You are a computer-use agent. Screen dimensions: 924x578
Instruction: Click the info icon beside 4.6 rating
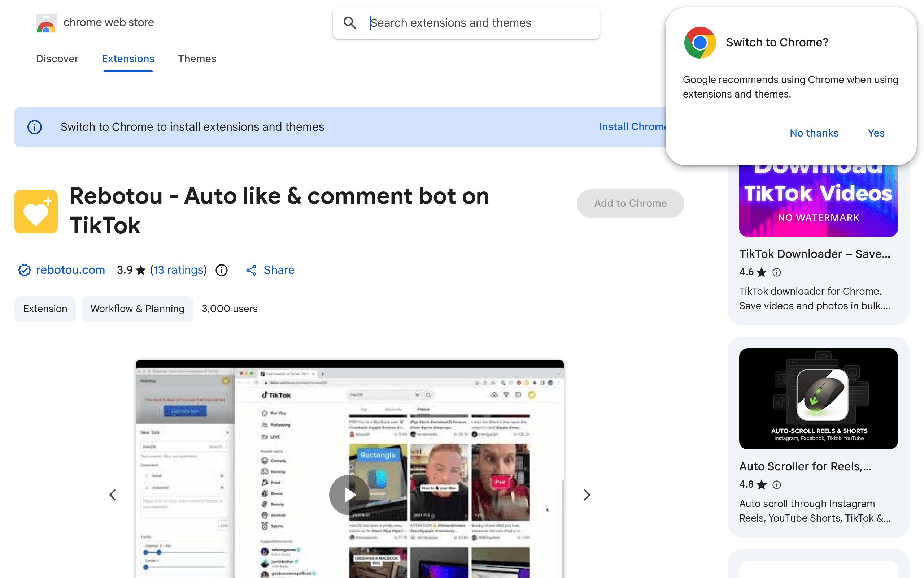pos(777,272)
